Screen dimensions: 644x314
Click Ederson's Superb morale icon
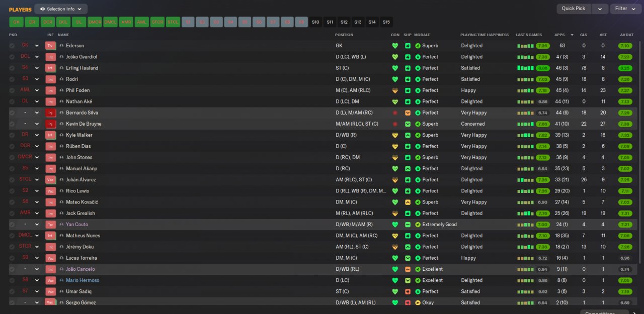pyautogui.click(x=418, y=46)
